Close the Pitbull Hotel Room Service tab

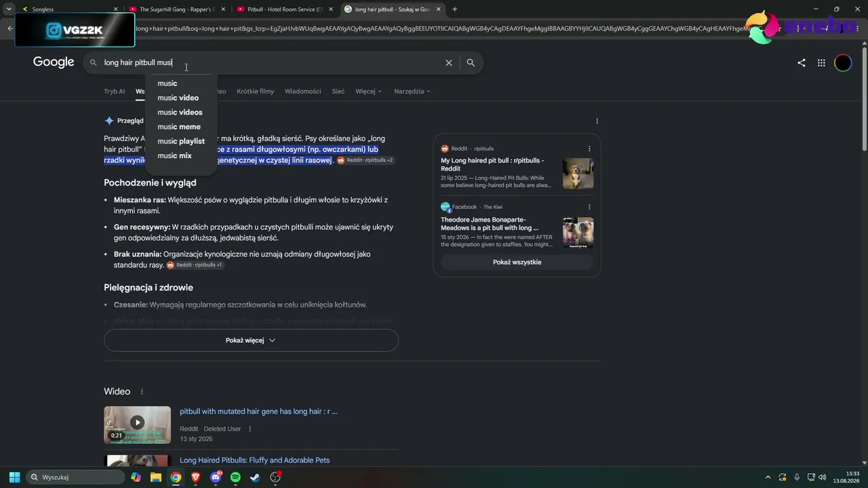(x=331, y=9)
